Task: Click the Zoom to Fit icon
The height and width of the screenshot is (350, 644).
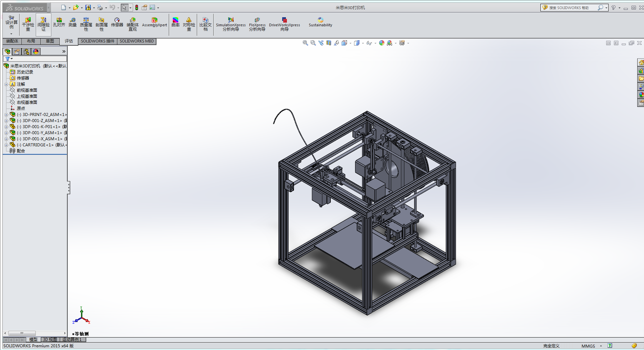Action: pos(305,43)
